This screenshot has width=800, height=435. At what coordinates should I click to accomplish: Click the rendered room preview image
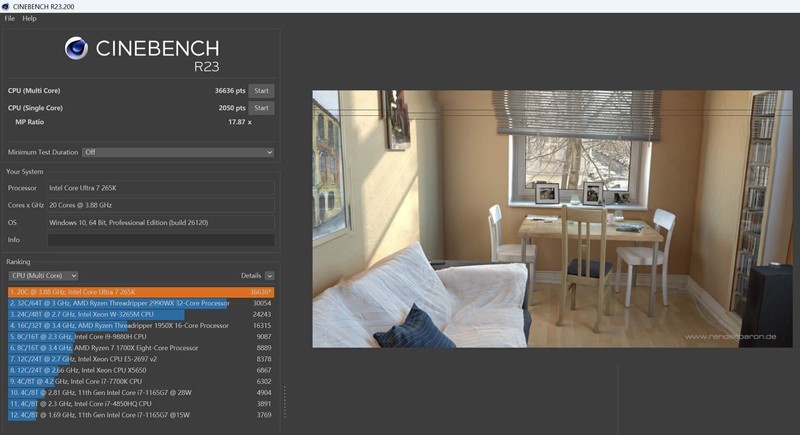(553, 219)
